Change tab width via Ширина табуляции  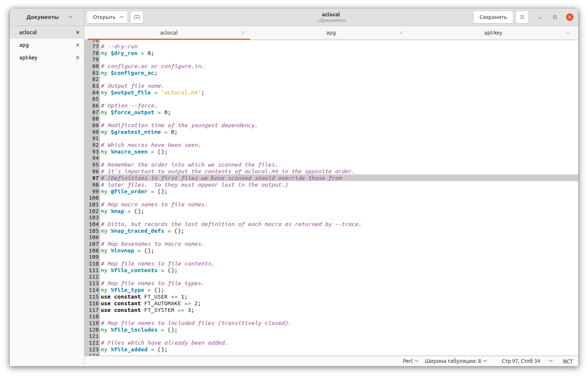[x=456, y=361]
